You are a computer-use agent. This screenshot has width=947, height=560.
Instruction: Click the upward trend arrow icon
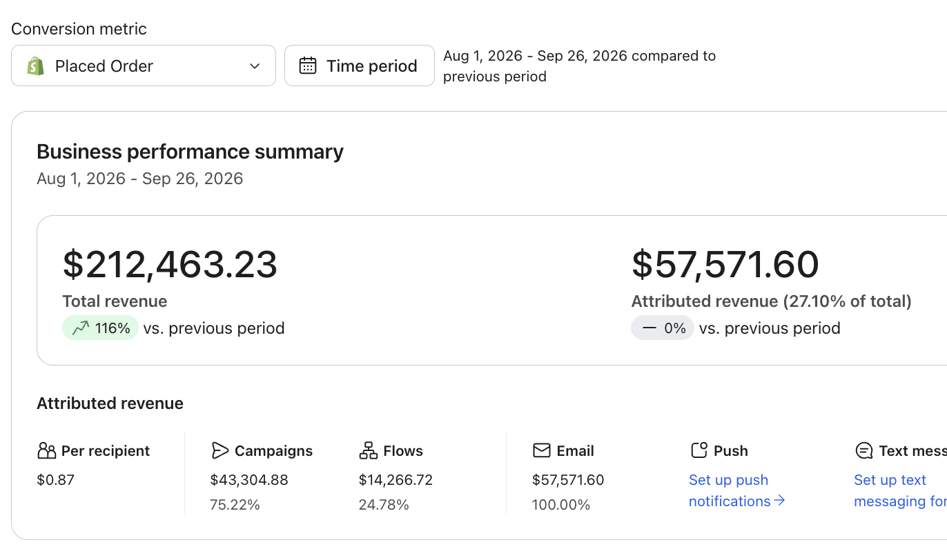tap(81, 328)
